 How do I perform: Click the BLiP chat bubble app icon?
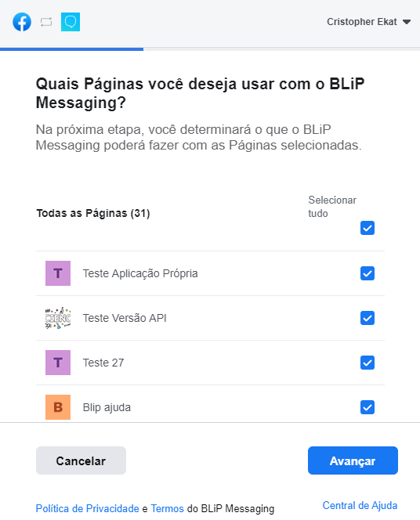[x=71, y=22]
